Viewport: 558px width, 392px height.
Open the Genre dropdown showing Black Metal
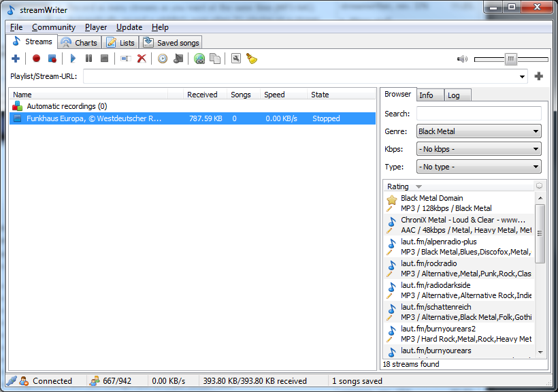(x=479, y=131)
